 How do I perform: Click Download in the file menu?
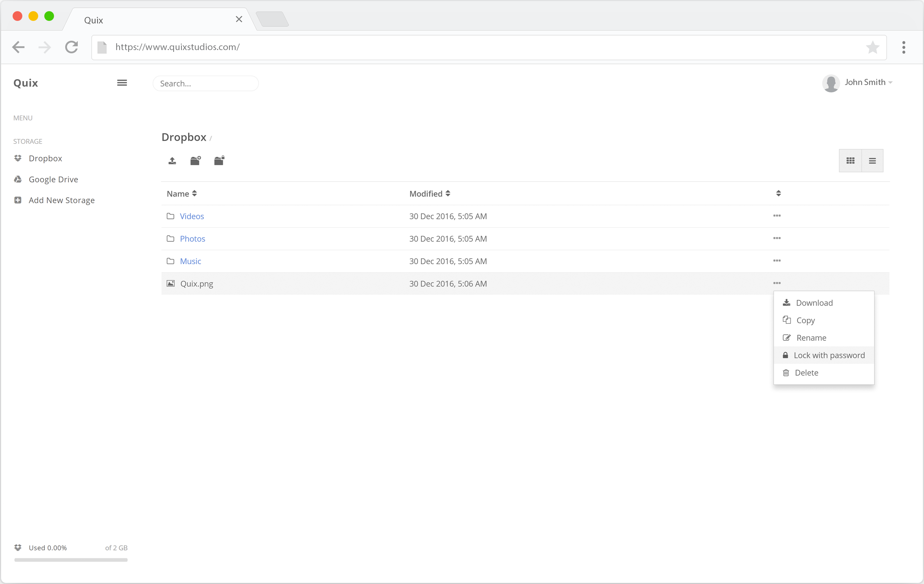click(814, 303)
